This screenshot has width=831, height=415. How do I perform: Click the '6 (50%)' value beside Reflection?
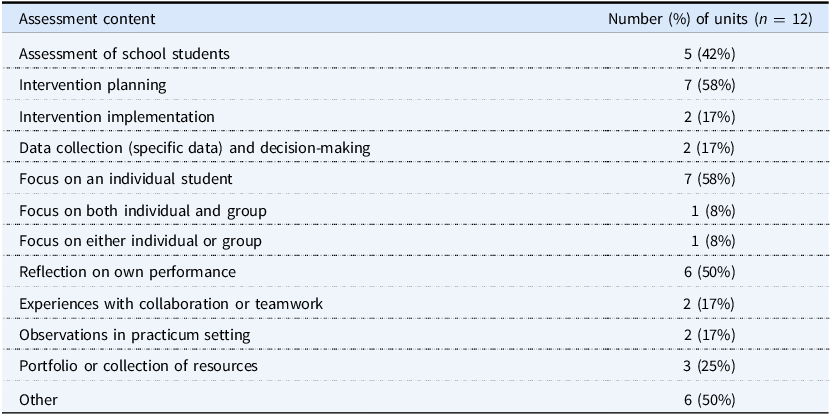(709, 272)
